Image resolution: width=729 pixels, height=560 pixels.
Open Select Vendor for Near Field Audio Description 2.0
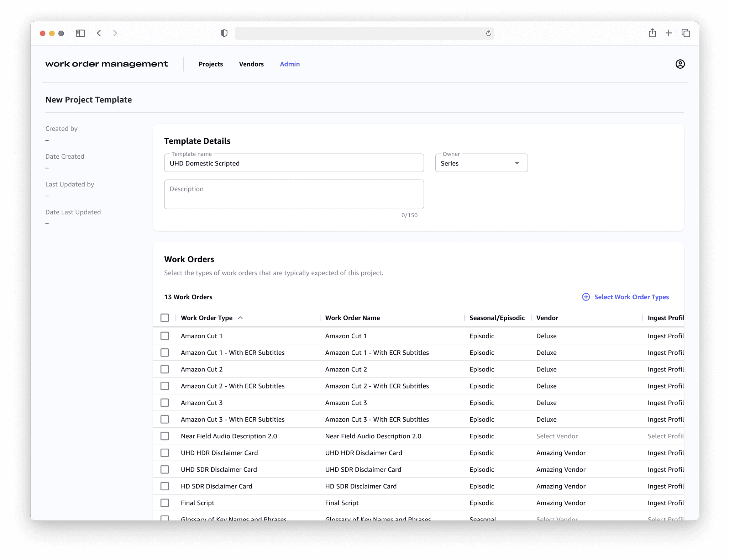(x=557, y=436)
